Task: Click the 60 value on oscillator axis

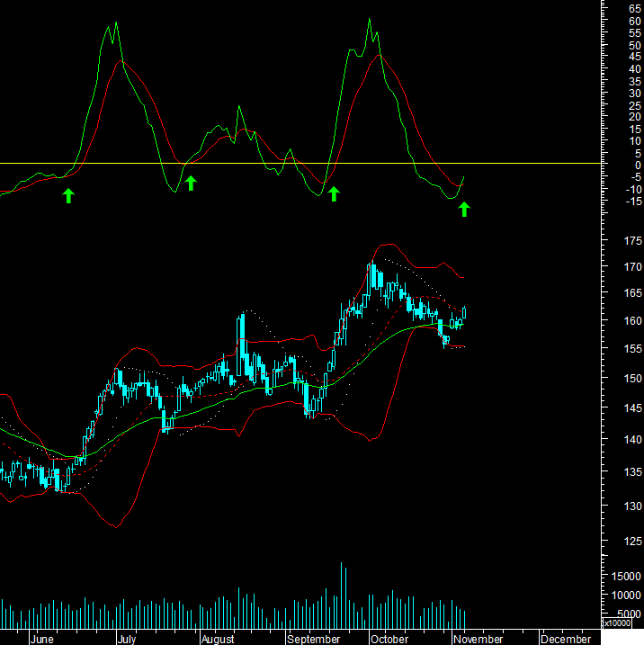Action: pyautogui.click(x=635, y=22)
